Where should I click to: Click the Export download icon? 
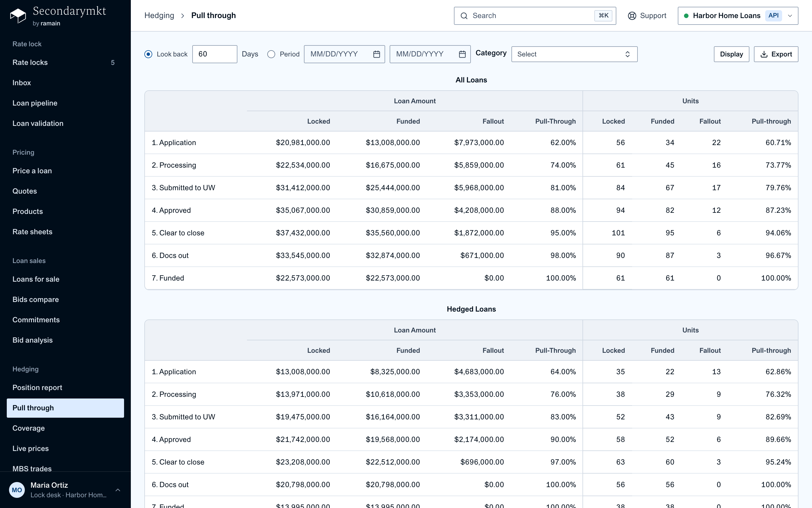pyautogui.click(x=764, y=54)
